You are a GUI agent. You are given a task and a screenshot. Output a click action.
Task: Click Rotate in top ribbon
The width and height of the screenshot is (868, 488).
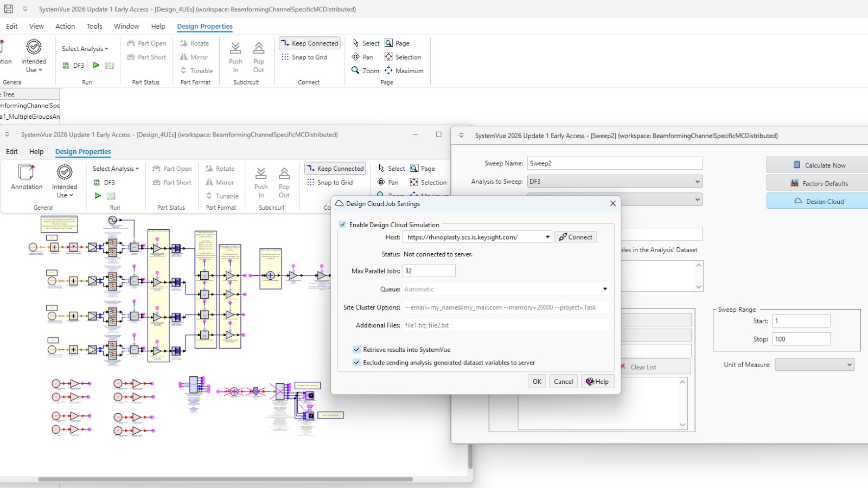[195, 43]
